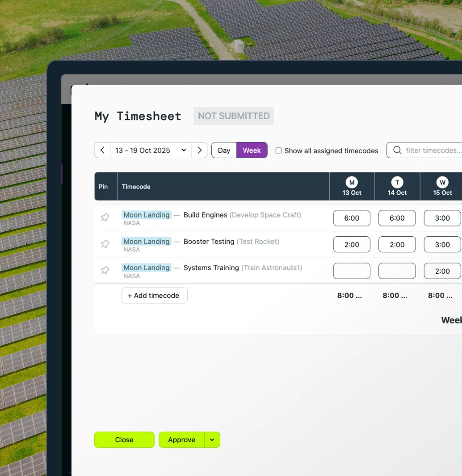The height and width of the screenshot is (476, 462).
Task: Click (Develop Space Craft) label
Action: (265, 215)
